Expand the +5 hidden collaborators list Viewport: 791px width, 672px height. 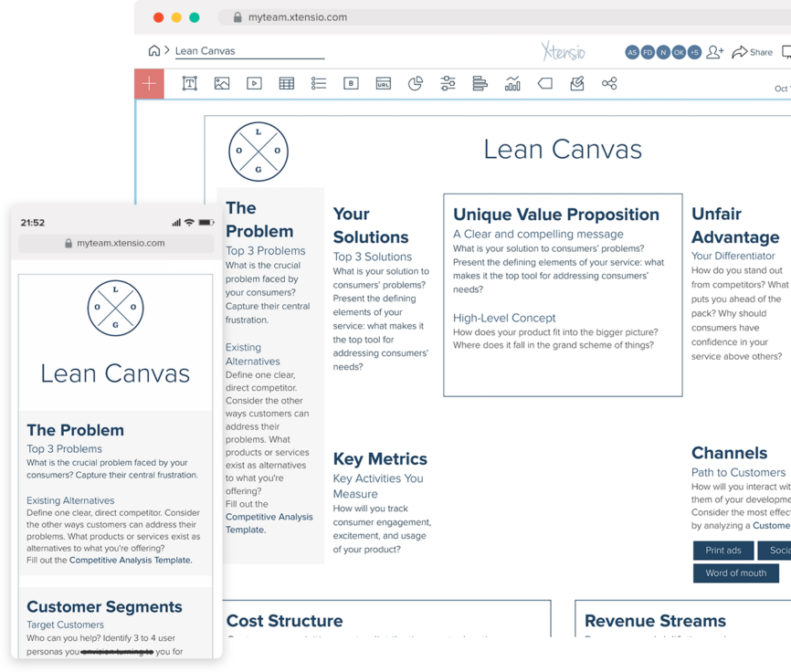point(693,52)
